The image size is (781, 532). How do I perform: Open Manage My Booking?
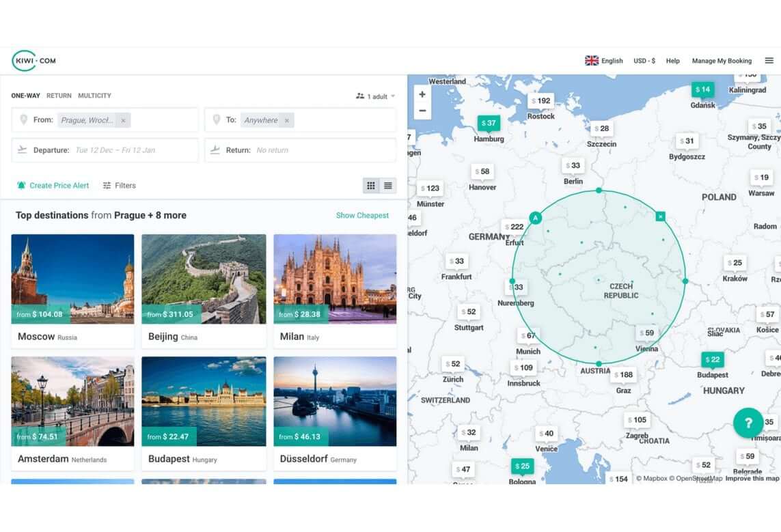[721, 61]
